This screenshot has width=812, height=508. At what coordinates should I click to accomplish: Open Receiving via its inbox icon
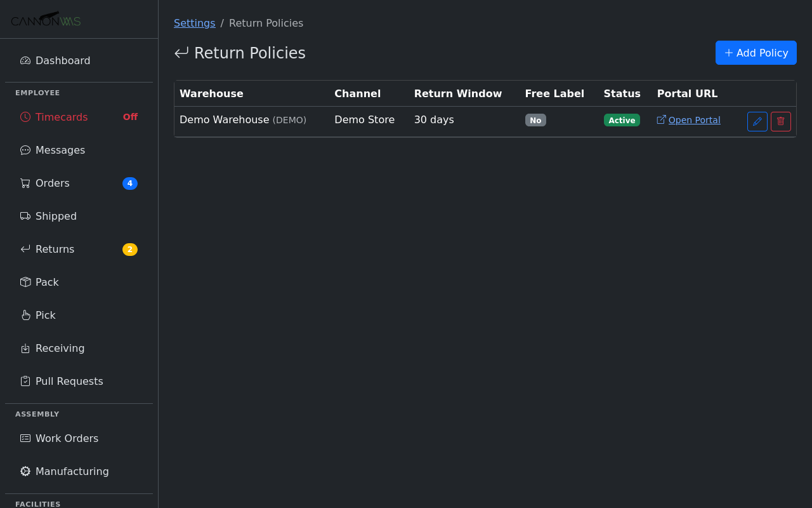click(24, 348)
